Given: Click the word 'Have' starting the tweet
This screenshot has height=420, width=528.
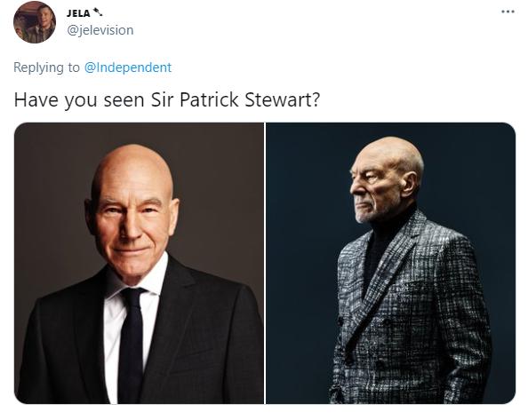Looking at the screenshot, I should (36, 99).
